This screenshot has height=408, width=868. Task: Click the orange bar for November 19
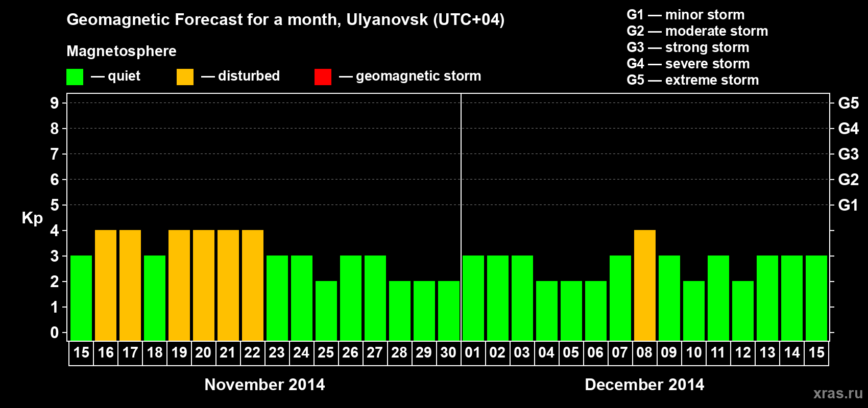point(179,286)
